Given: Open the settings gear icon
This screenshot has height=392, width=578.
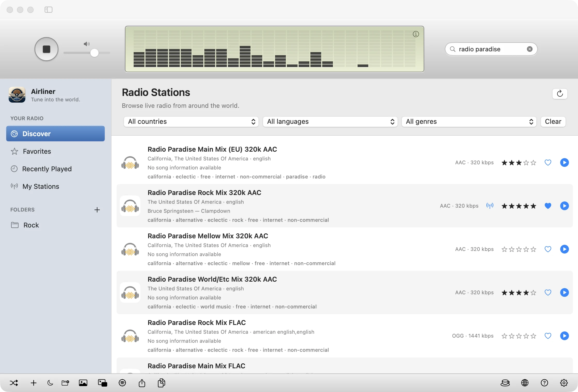Looking at the screenshot, I should pos(564,383).
